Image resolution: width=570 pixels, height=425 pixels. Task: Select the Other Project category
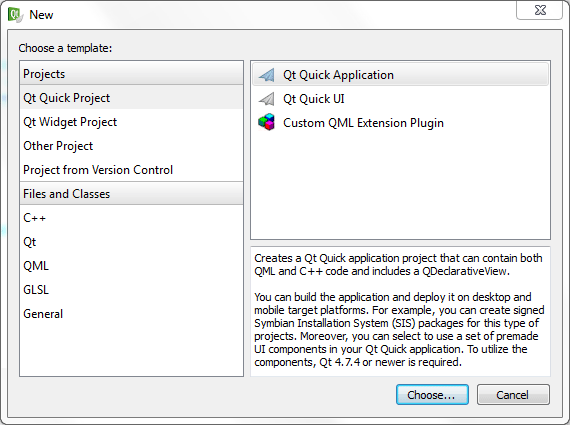[131, 146]
